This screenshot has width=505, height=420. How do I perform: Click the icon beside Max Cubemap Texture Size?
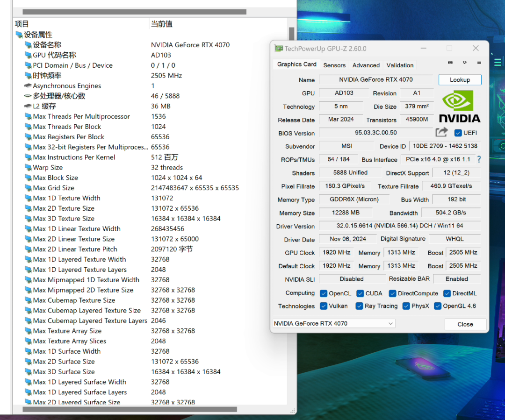pyautogui.click(x=29, y=300)
